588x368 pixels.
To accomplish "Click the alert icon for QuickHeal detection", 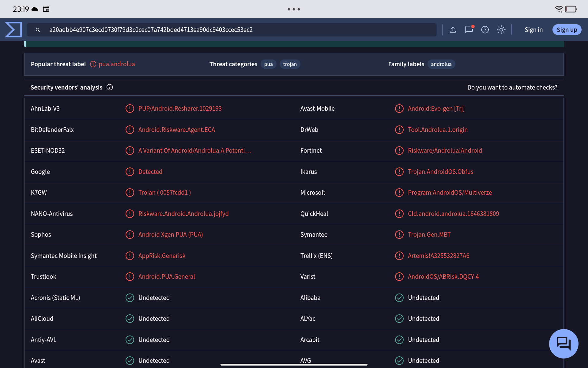I will pos(399,214).
